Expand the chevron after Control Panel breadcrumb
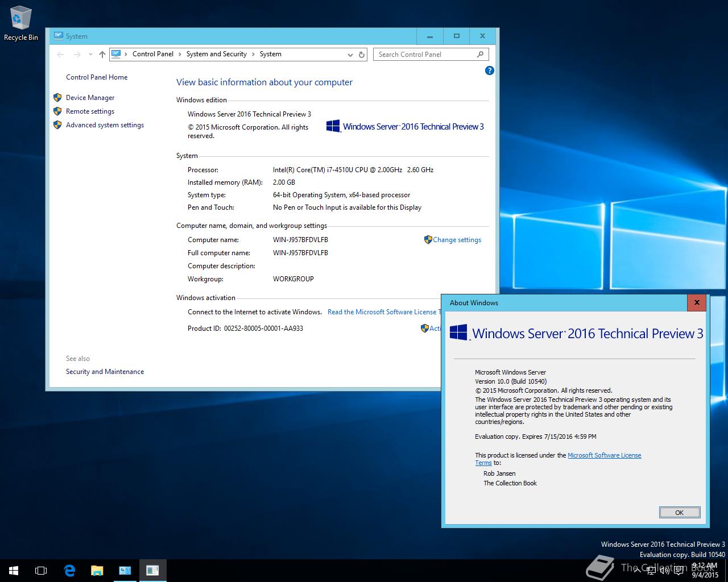728x582 pixels. 180,54
